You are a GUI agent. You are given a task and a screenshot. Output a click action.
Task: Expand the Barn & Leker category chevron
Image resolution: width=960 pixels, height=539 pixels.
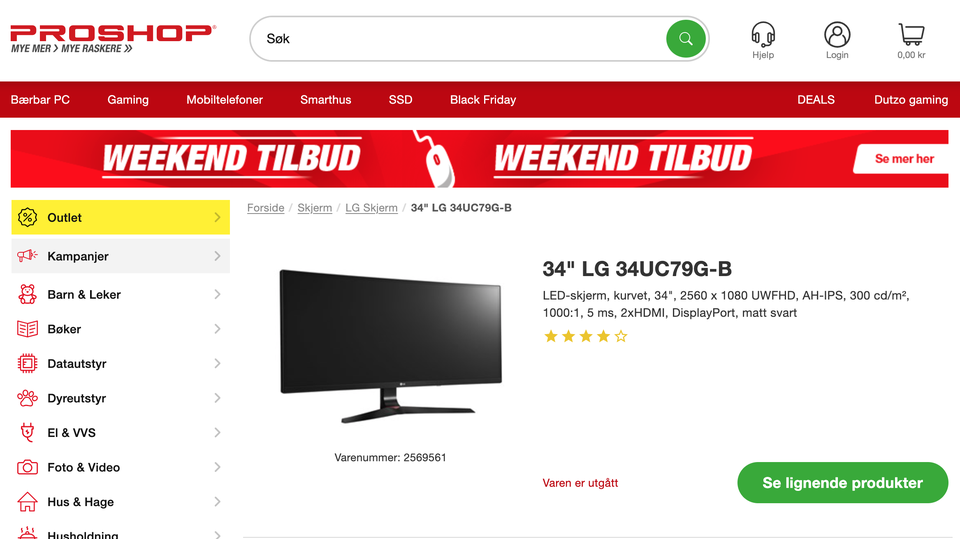point(217,295)
